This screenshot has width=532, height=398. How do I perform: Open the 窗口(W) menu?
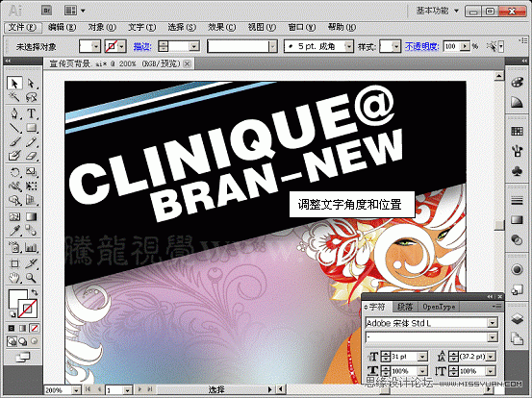(x=302, y=27)
